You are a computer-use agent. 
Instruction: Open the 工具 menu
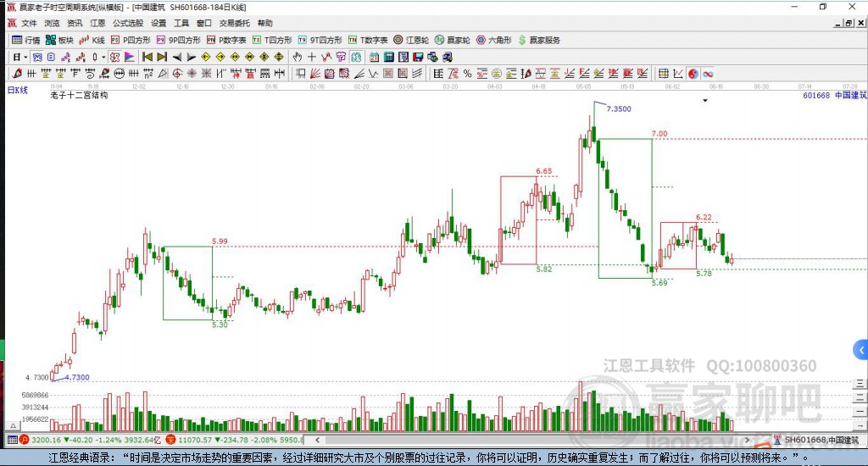point(181,23)
